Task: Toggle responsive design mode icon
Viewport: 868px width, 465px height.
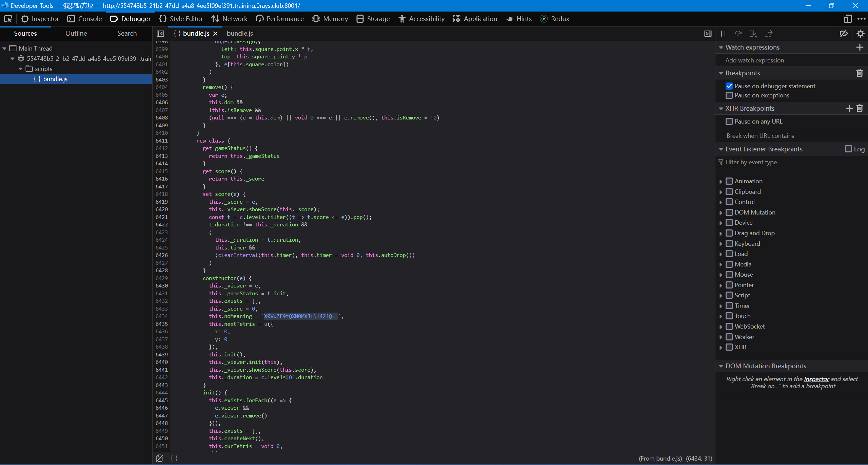Action: pos(848,19)
